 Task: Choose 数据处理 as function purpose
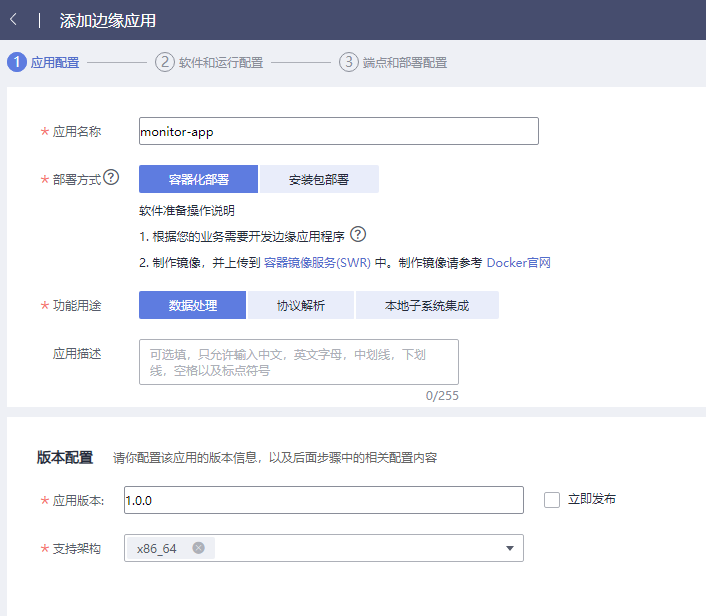[192, 306]
